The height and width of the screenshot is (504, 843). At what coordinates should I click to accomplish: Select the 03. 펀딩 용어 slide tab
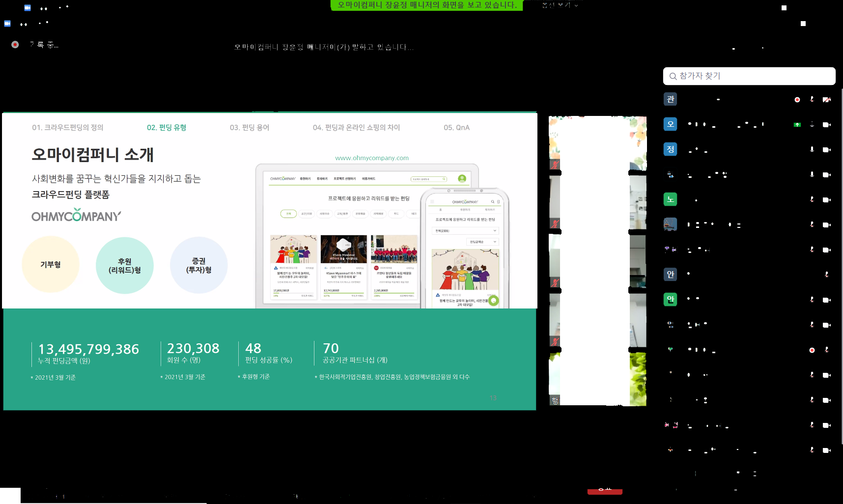click(250, 128)
